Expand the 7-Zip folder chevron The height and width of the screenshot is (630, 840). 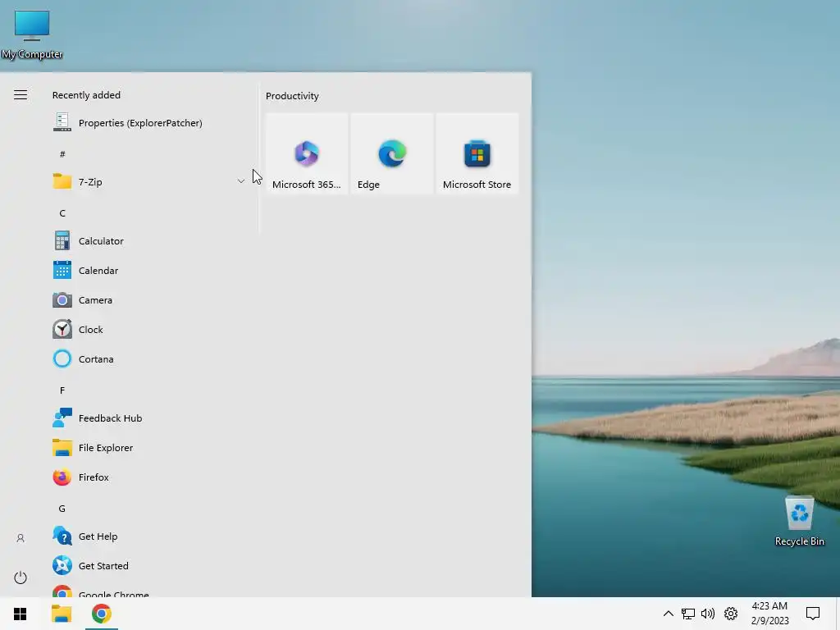[241, 181]
